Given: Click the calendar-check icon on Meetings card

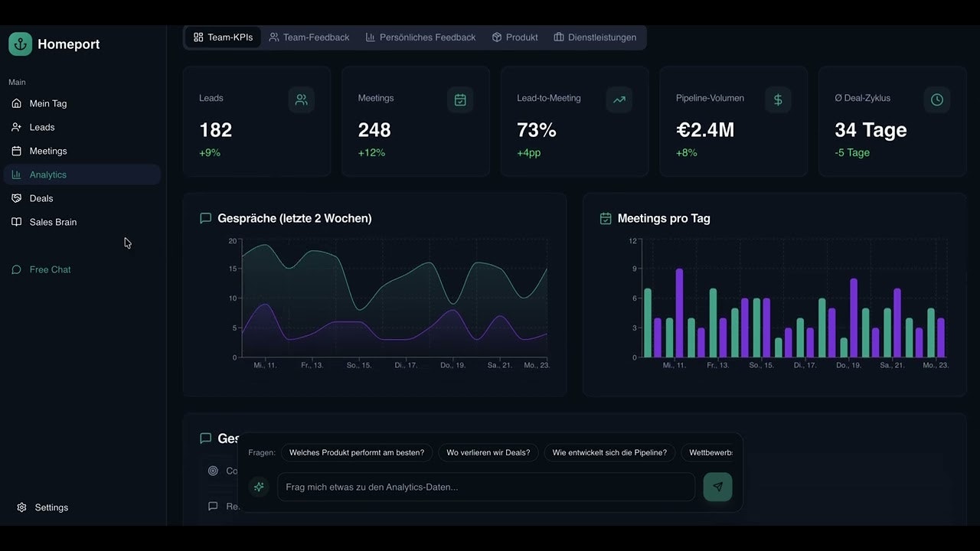Looking at the screenshot, I should pos(460,99).
